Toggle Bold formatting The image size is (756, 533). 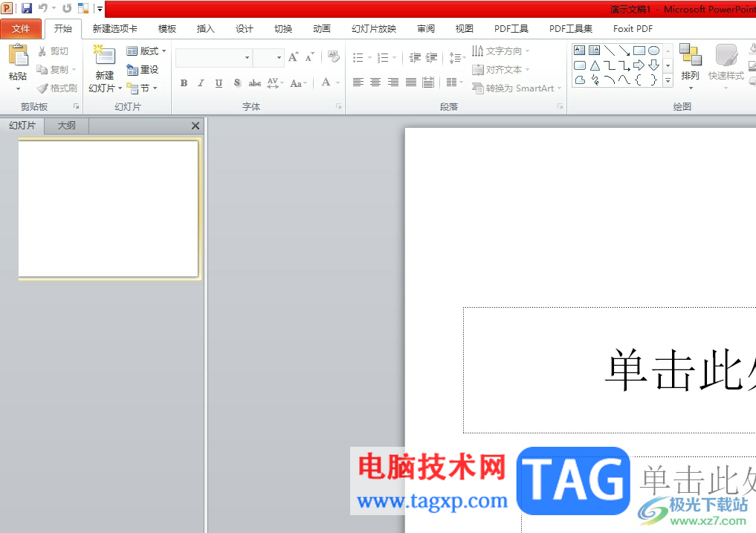pyautogui.click(x=184, y=83)
